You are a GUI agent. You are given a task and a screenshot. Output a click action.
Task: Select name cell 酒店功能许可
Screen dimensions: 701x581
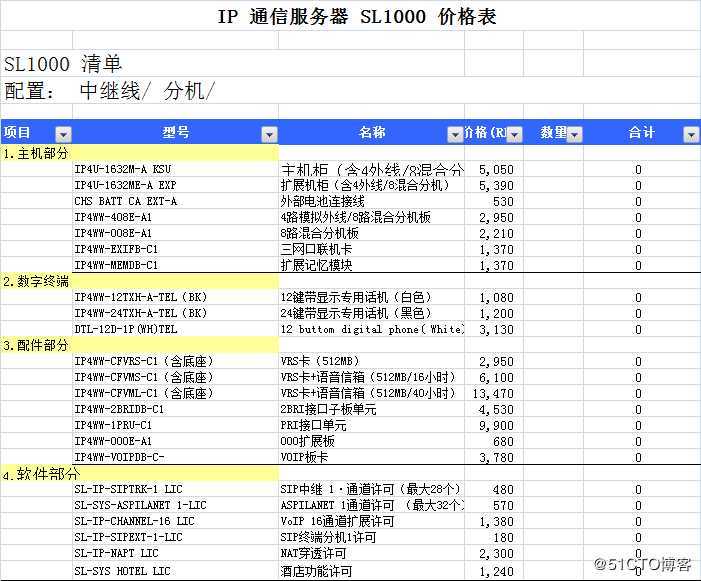372,571
